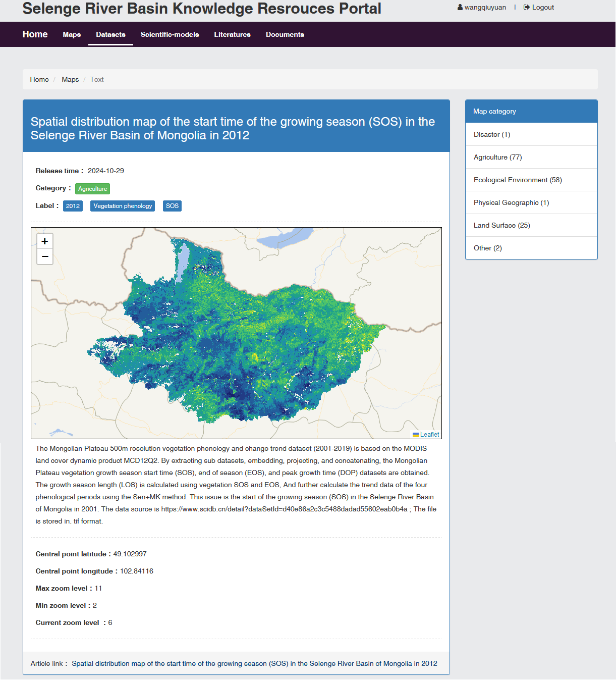The width and height of the screenshot is (616, 680).
Task: Click the user icon beside wangqiuyuan
Action: click(x=460, y=8)
